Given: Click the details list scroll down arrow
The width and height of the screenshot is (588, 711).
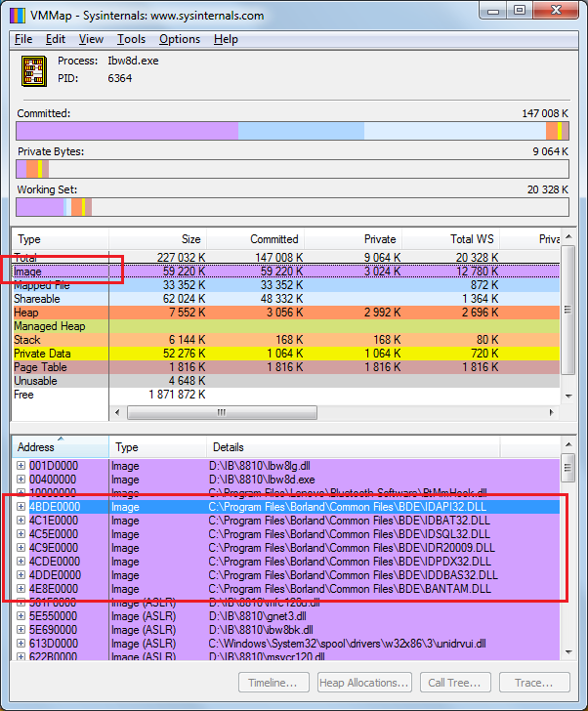Looking at the screenshot, I should point(568,652).
